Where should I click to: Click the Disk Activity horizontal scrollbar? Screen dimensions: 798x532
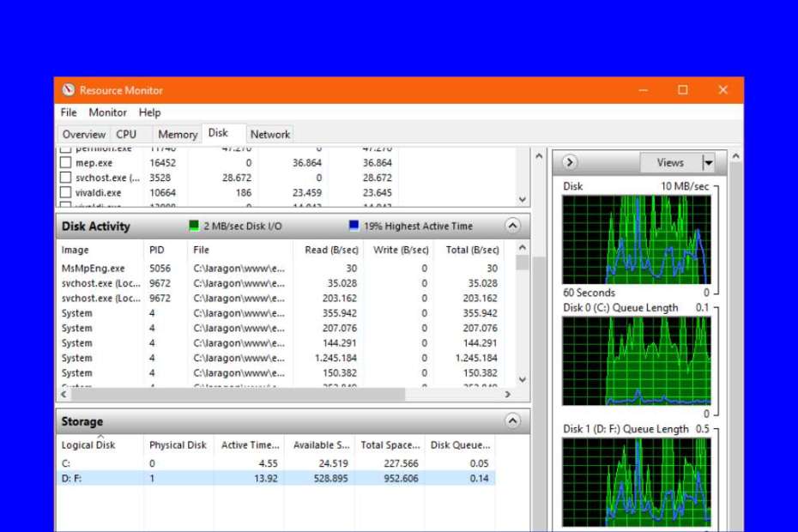point(239,395)
